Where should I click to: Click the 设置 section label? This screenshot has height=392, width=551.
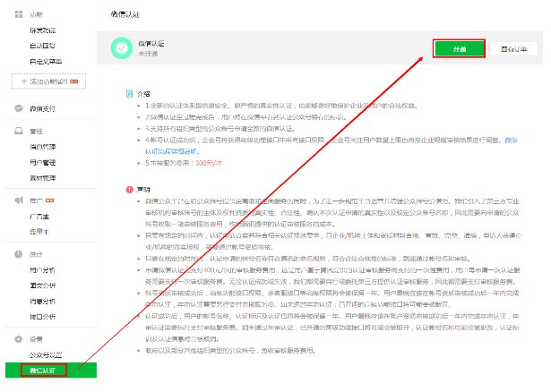(36, 339)
